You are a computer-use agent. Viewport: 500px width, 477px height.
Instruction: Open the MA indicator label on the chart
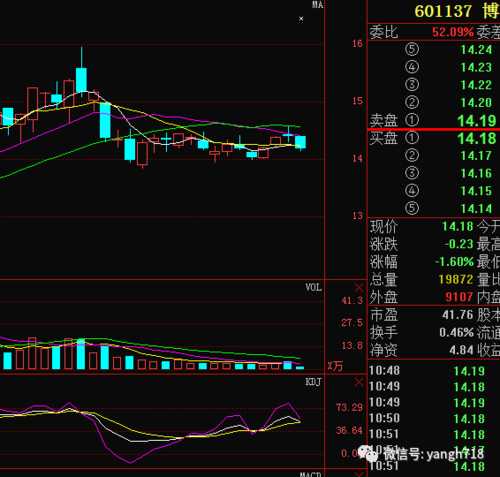(318, 5)
